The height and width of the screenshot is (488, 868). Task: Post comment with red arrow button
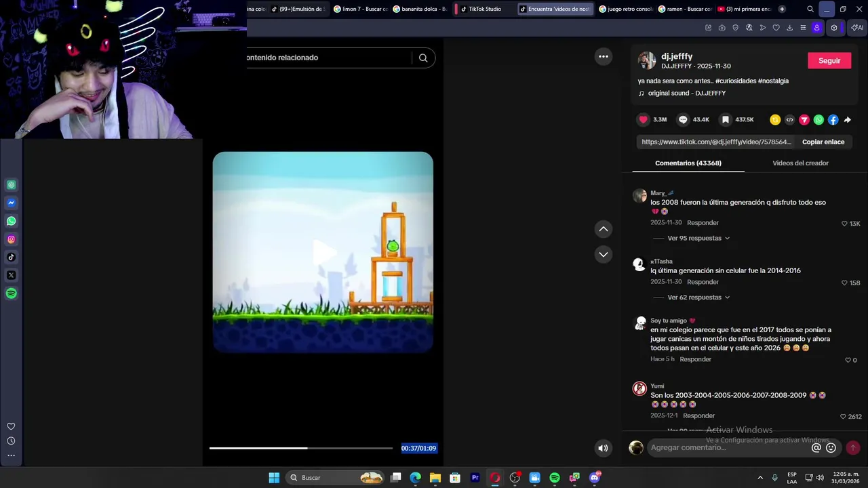[x=853, y=447]
